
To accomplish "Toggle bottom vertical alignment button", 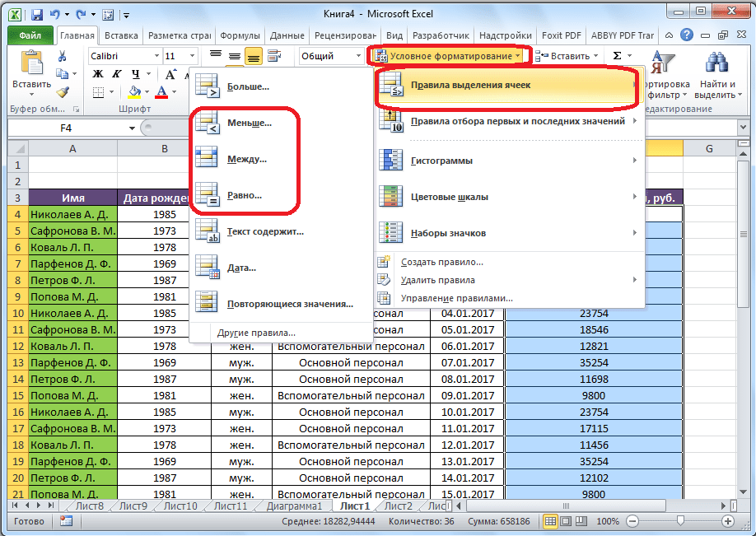I will click(254, 56).
